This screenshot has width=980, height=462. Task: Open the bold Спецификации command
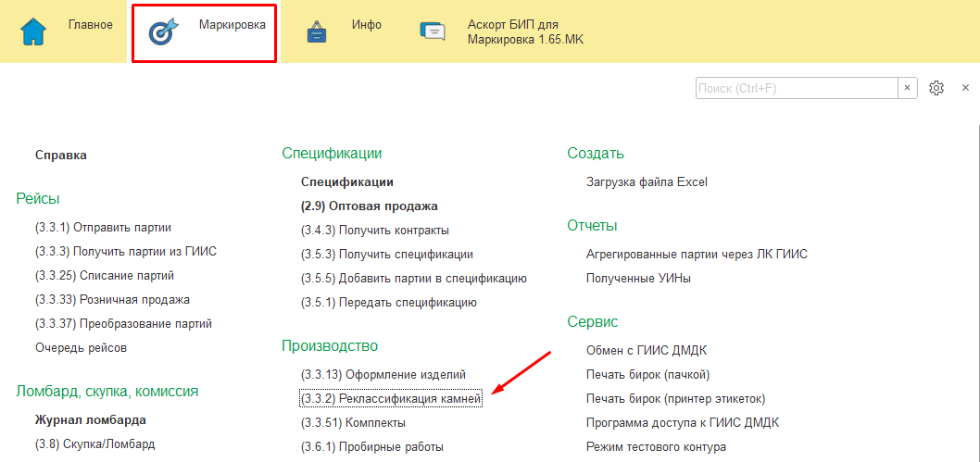(x=346, y=182)
